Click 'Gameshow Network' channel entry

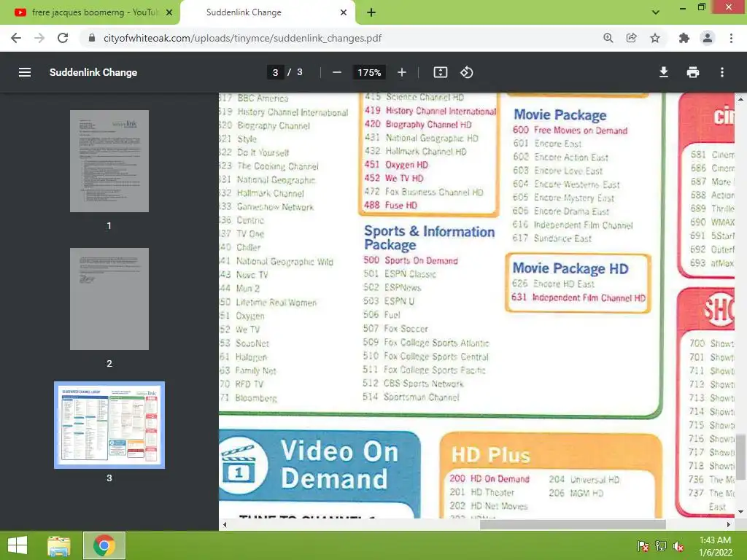point(275,206)
